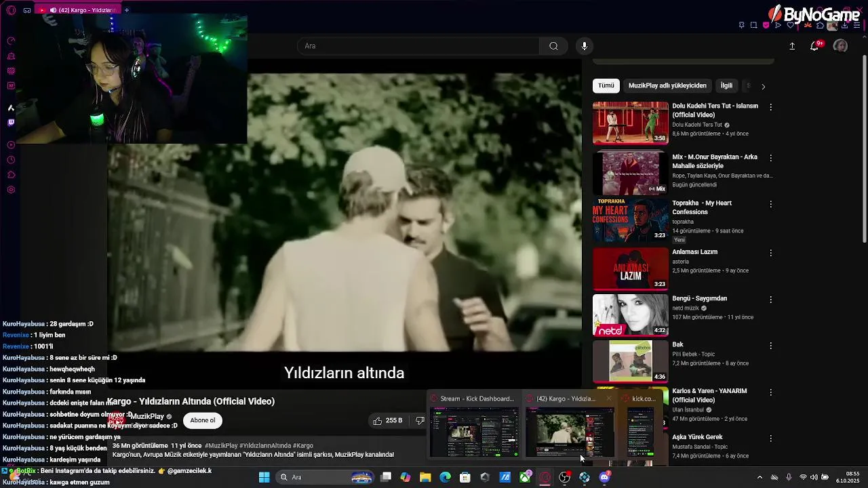Open the Windows Start menu
The height and width of the screenshot is (488, 868).
pyautogui.click(x=264, y=477)
